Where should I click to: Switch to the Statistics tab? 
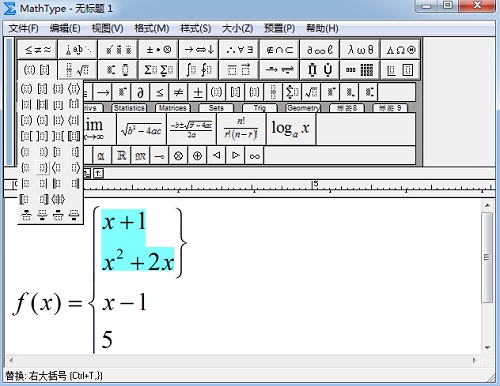(129, 108)
